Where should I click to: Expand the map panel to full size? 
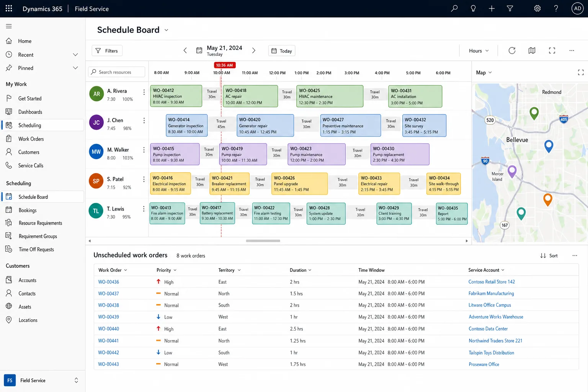[581, 72]
